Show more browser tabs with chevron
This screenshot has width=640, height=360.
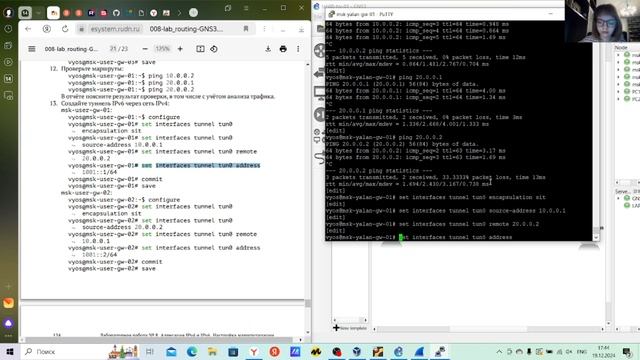(179, 13)
